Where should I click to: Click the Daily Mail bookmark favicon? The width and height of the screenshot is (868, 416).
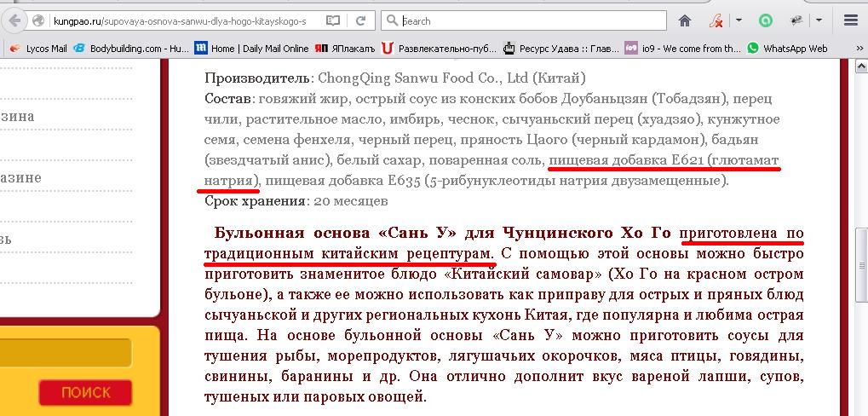tap(200, 49)
